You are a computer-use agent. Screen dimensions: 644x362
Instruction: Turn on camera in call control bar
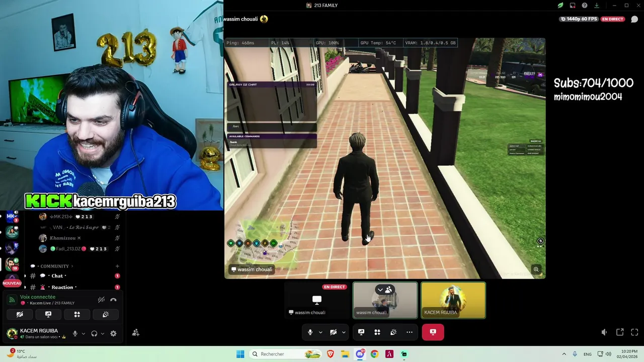point(333,332)
